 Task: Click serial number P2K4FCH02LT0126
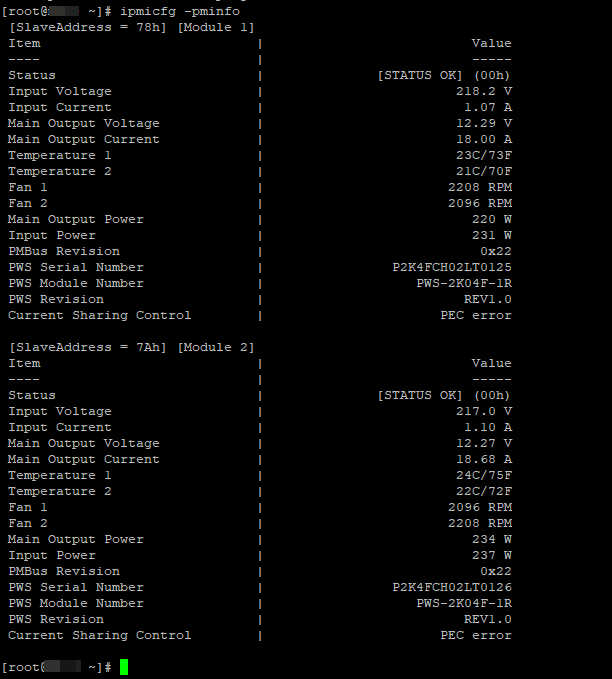[x=452, y=587]
